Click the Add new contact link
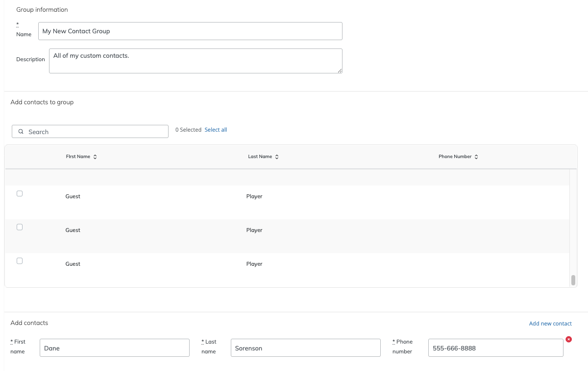This screenshot has height=371, width=588. coord(550,324)
